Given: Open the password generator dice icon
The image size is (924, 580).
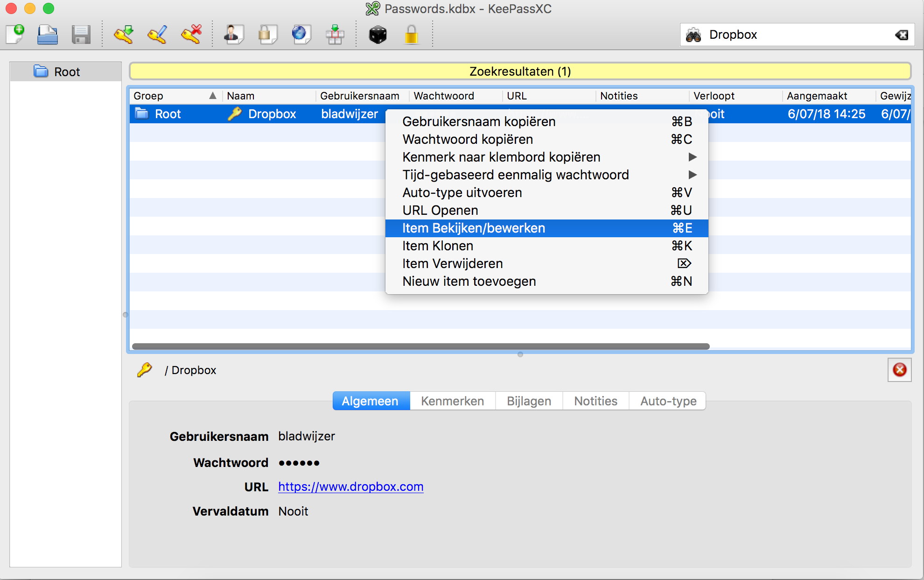Looking at the screenshot, I should click(x=378, y=35).
